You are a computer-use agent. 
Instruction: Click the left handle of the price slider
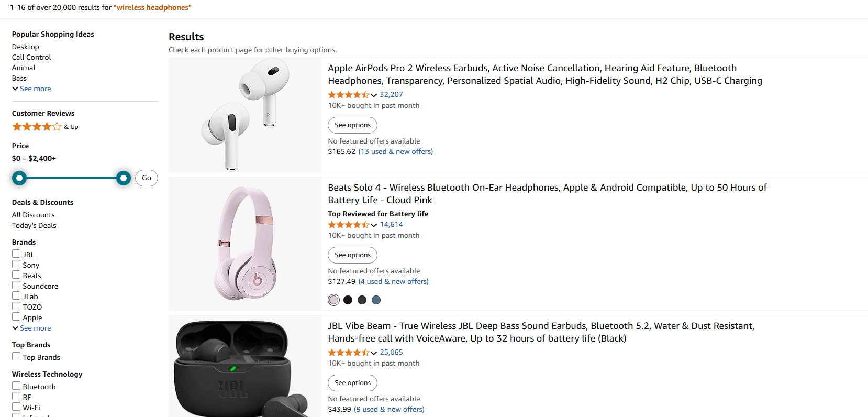coord(19,178)
